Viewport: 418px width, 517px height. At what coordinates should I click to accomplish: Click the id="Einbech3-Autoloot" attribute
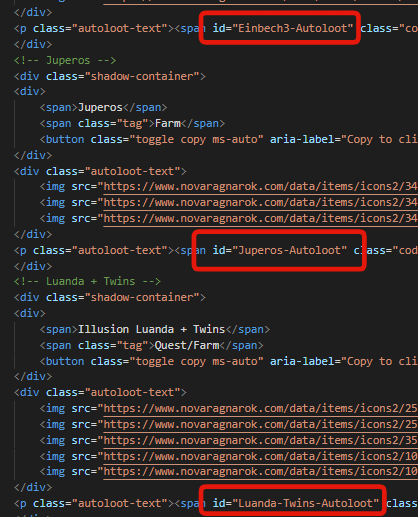(283, 28)
